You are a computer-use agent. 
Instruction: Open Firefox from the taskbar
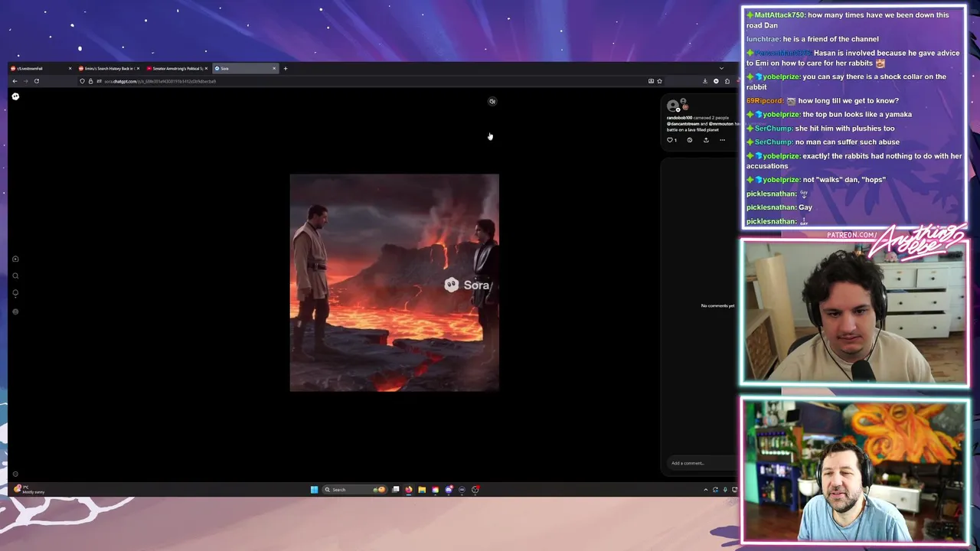(x=409, y=490)
